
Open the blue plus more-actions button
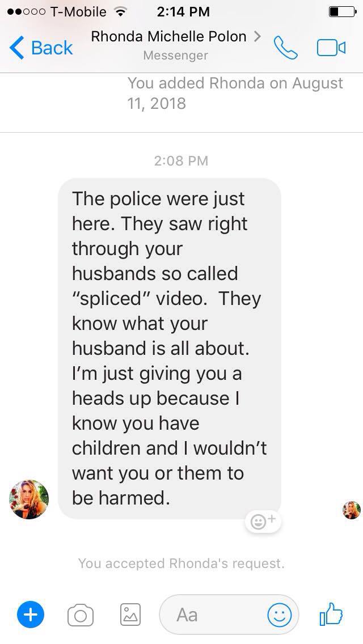click(x=31, y=615)
